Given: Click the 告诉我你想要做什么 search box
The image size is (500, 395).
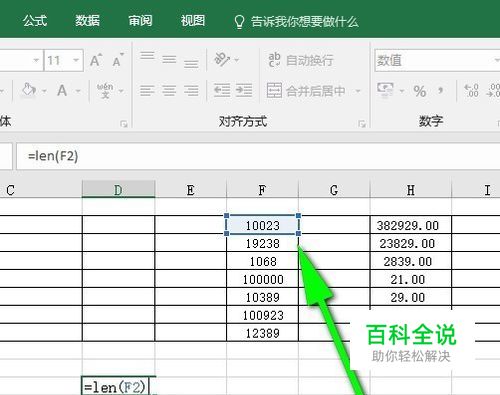Looking at the screenshot, I should pyautogui.click(x=305, y=22).
